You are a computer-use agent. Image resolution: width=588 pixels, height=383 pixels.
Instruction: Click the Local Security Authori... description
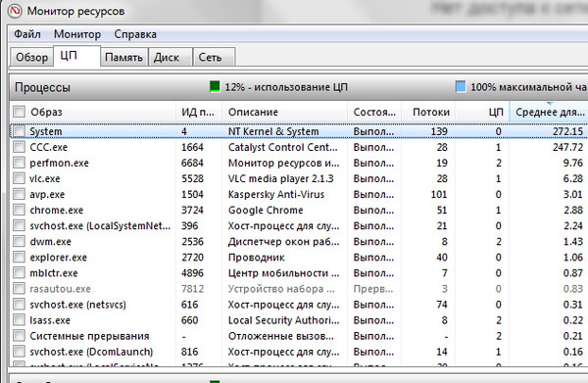tap(283, 320)
